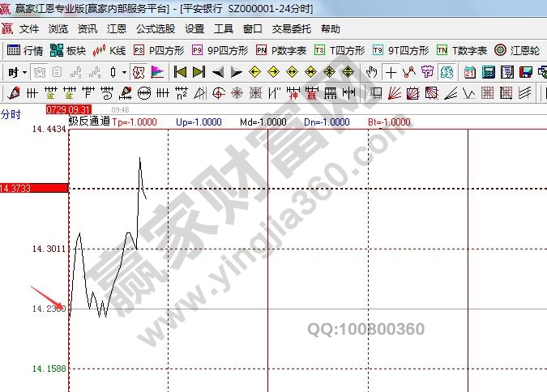Viewport: 547px width, 392px height.
Task: Select the polyline drawing tool
Action: [409, 72]
